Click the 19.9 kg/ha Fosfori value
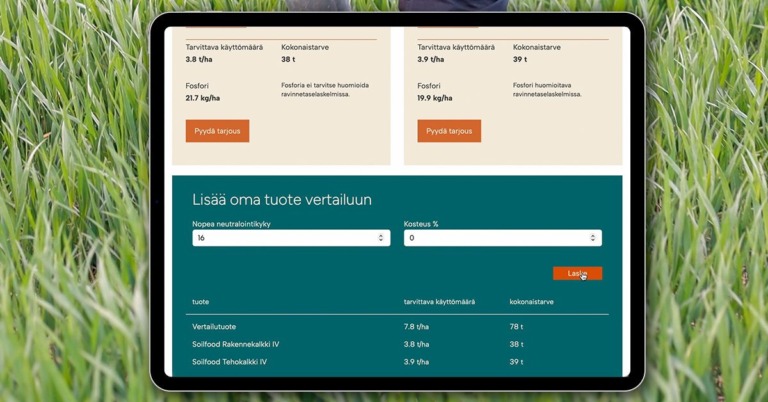 tap(435, 98)
